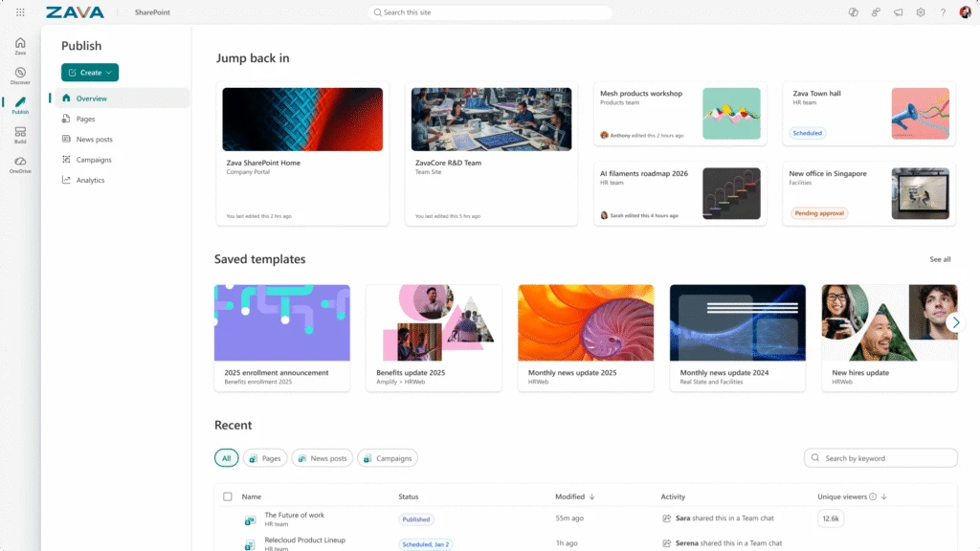Click See all saved templates
Viewport: 980px width, 551px height.
[x=941, y=259]
